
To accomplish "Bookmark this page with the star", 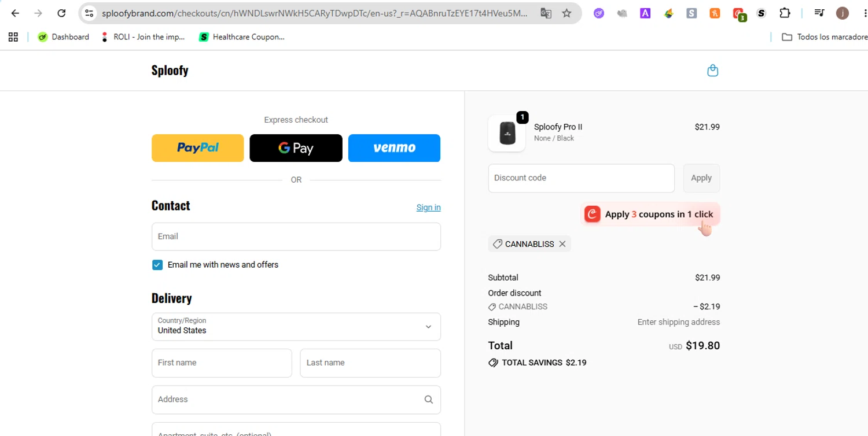I will click(567, 13).
